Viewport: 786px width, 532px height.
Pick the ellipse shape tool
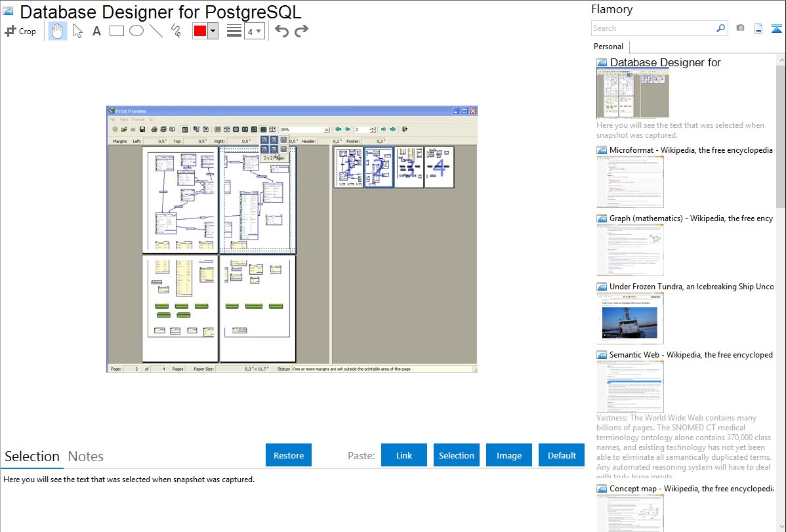coord(136,31)
